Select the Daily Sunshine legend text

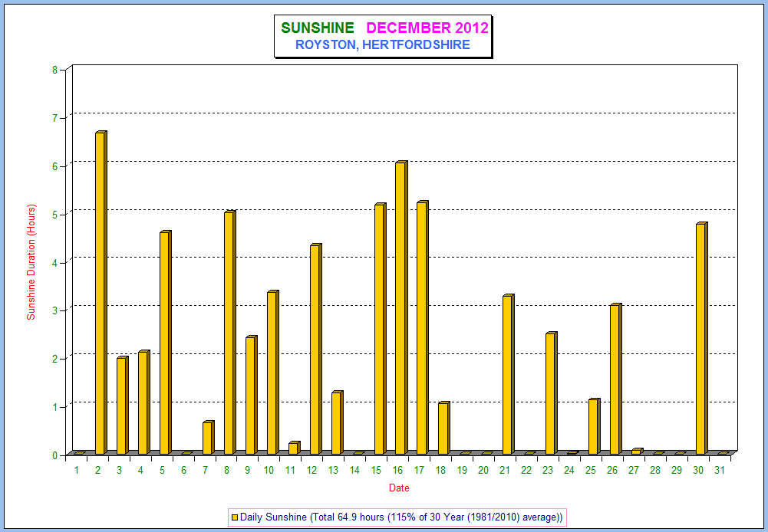pyautogui.click(x=400, y=517)
